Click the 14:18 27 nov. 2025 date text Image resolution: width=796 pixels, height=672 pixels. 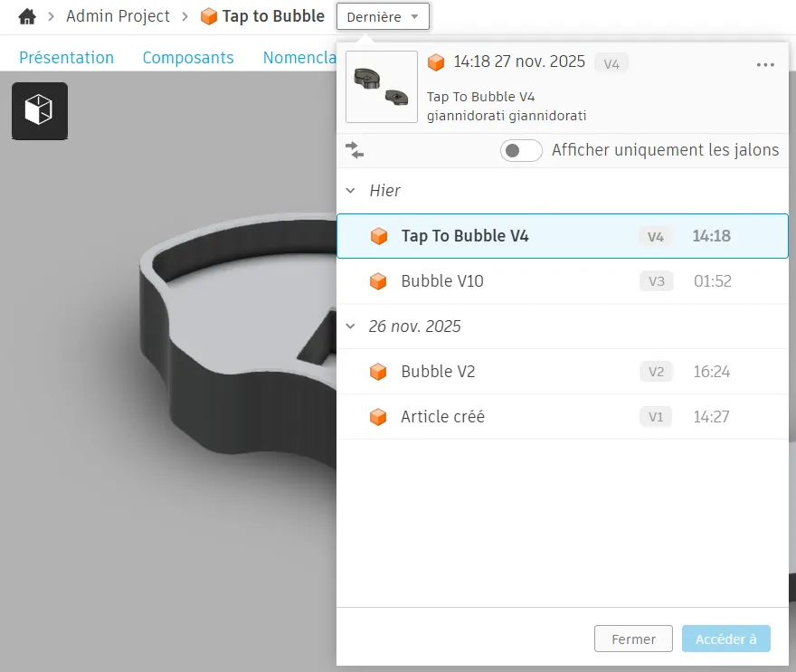(x=519, y=62)
